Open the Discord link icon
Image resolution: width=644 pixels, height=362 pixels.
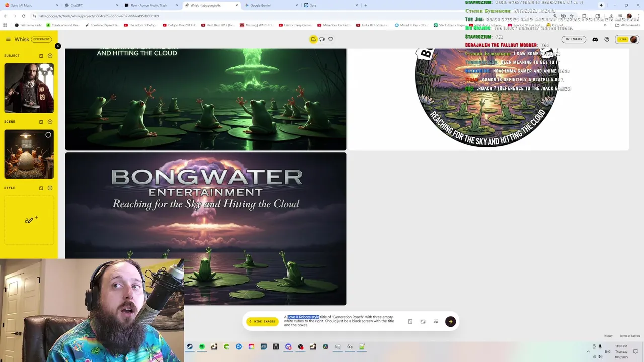tap(595, 39)
